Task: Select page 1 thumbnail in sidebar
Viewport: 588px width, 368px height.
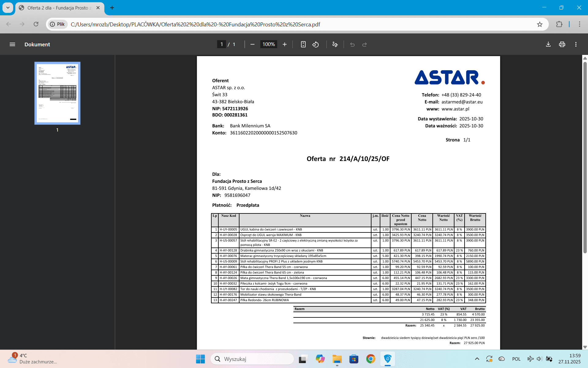Action: [x=57, y=93]
